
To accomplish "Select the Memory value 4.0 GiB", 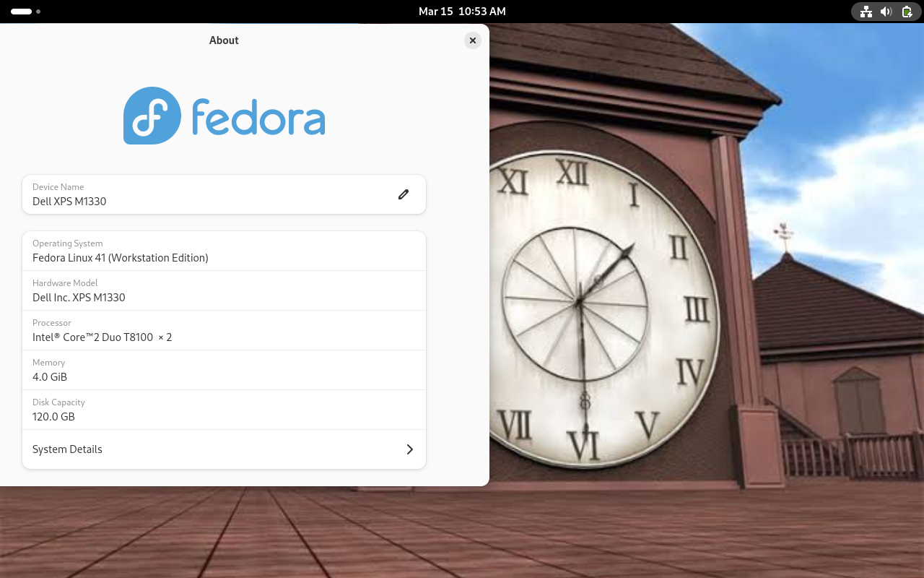I will (x=50, y=377).
